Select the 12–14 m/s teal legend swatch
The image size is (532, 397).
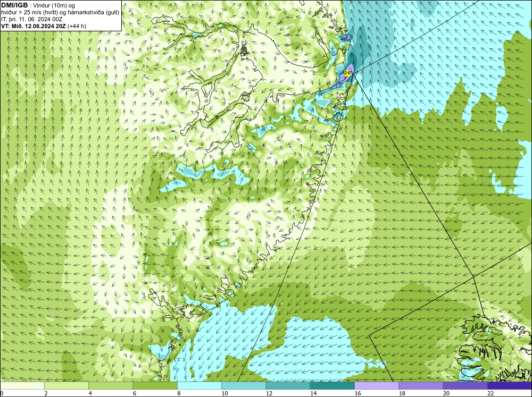pos(288,386)
